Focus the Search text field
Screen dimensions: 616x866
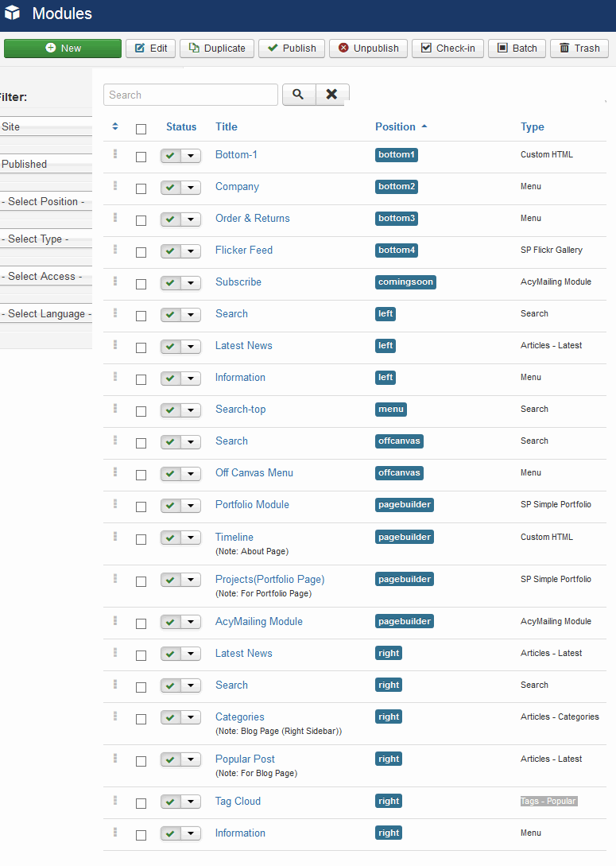click(191, 95)
